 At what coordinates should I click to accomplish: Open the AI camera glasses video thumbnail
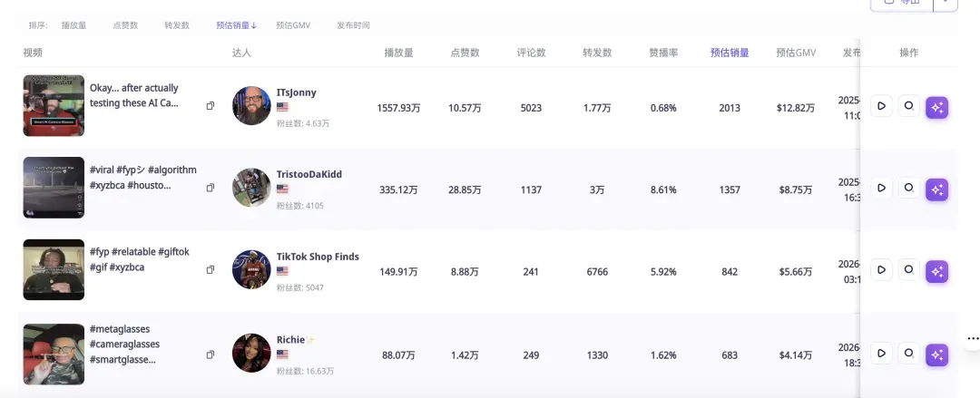coord(54,105)
